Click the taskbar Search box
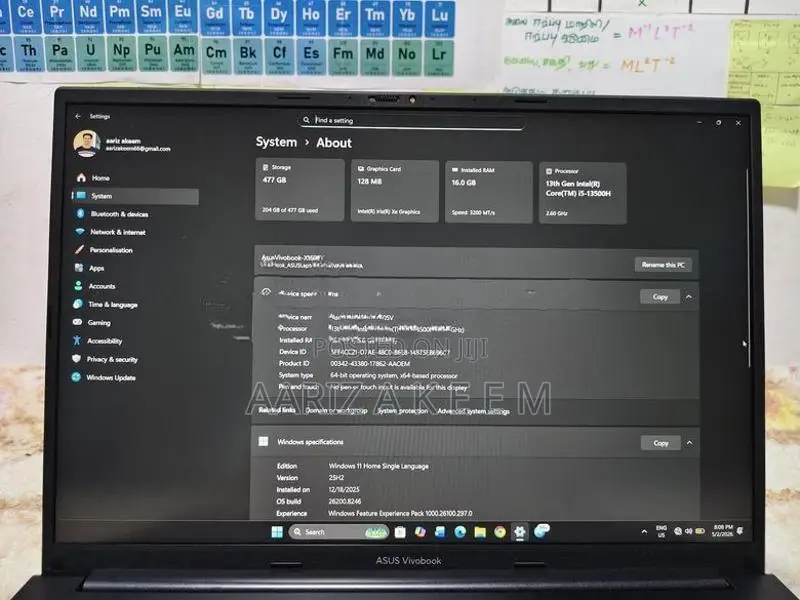800x600 pixels. pyautogui.click(x=339, y=532)
